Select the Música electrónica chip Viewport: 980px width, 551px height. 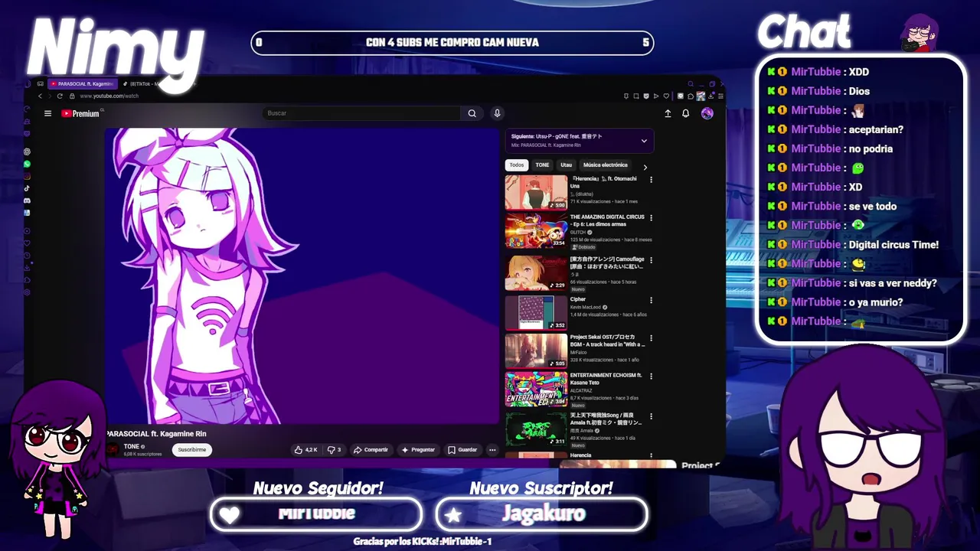pos(605,165)
